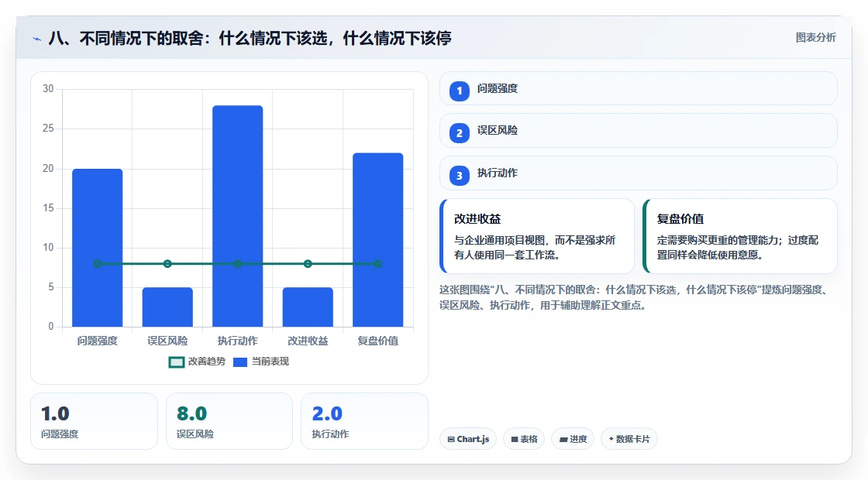Open the 改进收益 info card
This screenshot has height=480, width=868.
[537, 236]
